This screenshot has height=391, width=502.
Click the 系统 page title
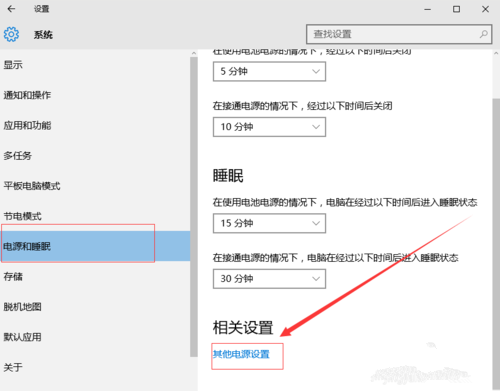tap(43, 34)
